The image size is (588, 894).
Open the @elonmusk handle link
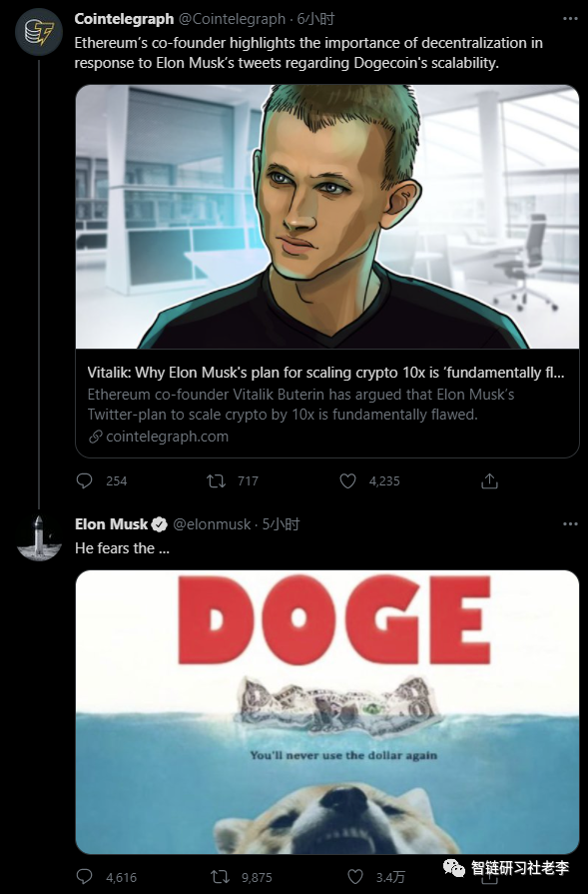point(212,524)
